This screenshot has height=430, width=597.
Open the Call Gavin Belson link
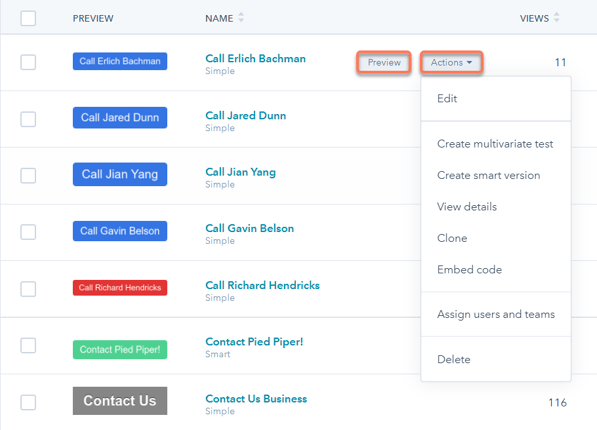[250, 228]
